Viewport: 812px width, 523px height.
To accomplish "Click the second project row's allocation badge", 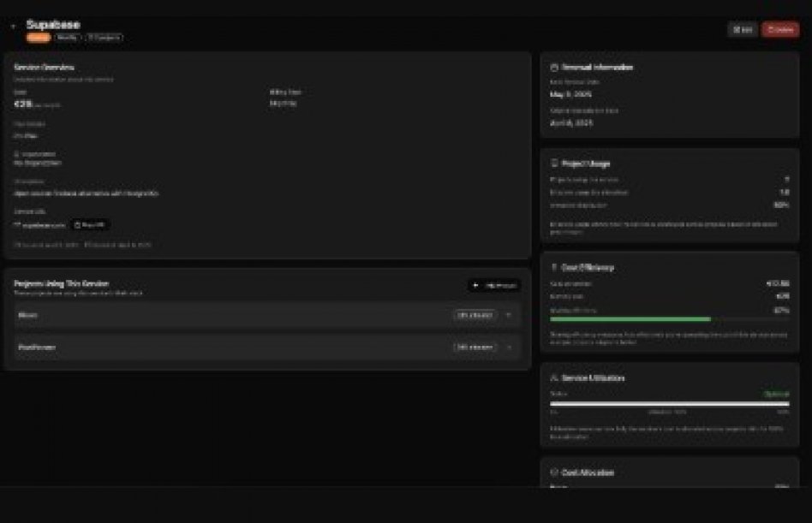I will pos(475,348).
